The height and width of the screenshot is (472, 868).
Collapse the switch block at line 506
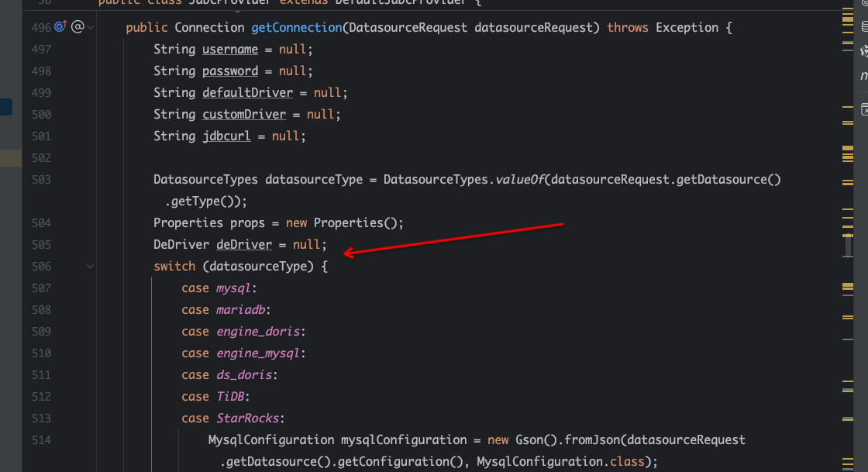click(91, 267)
